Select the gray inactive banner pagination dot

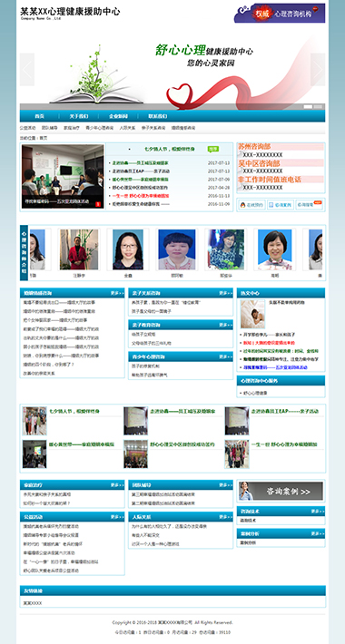318,106
